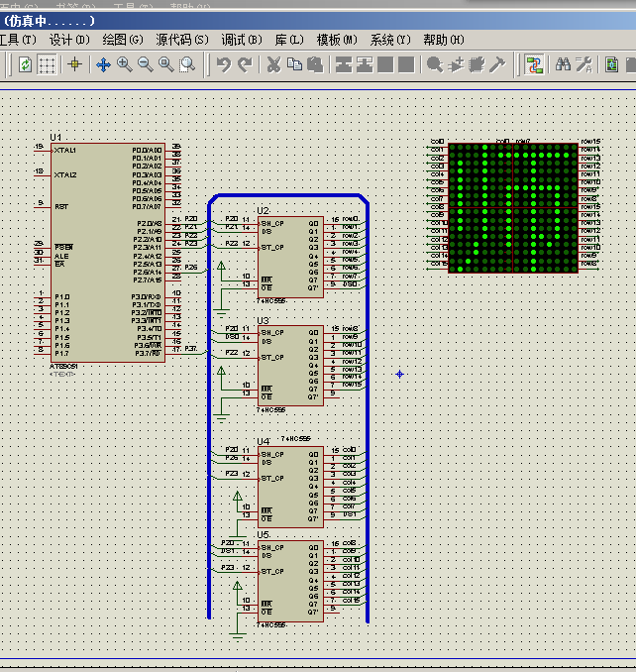This screenshot has height=672, width=636.
Task: Click the Undo arrow
Action: 224,65
